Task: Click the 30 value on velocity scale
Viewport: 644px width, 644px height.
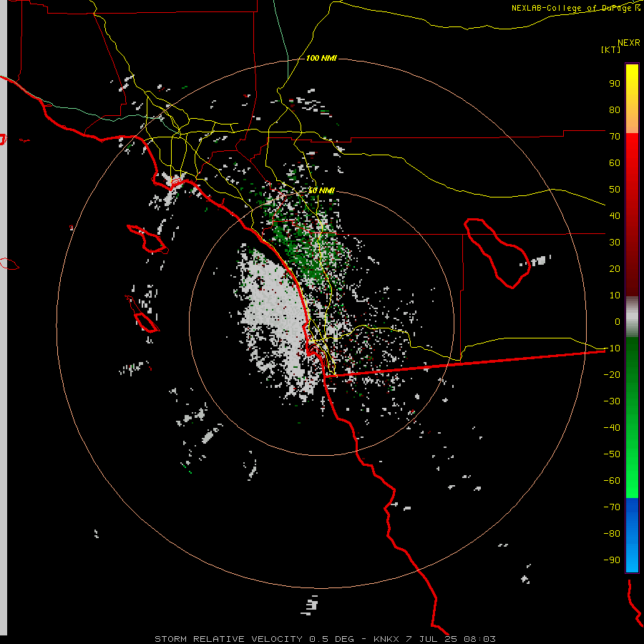Action: 615,243
